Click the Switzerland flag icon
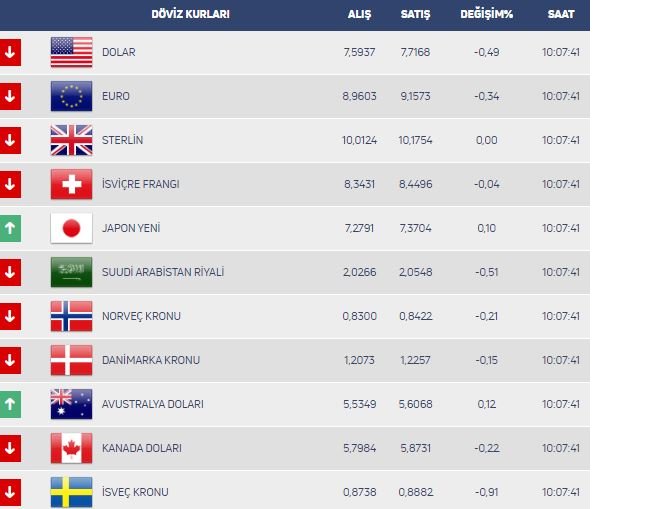The image size is (670, 509). [71, 184]
